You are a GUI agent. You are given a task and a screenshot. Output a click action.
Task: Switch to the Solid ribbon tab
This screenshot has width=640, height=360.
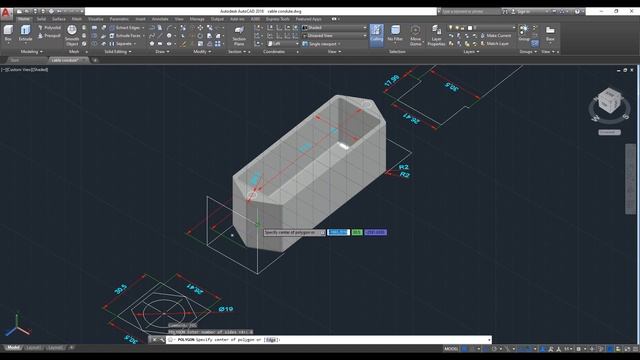pos(41,19)
